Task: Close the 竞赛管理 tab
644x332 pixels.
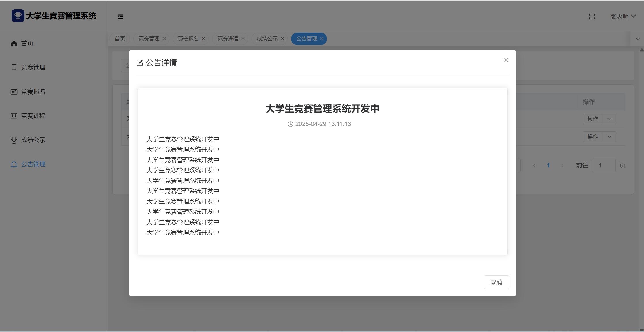Action: point(164,39)
